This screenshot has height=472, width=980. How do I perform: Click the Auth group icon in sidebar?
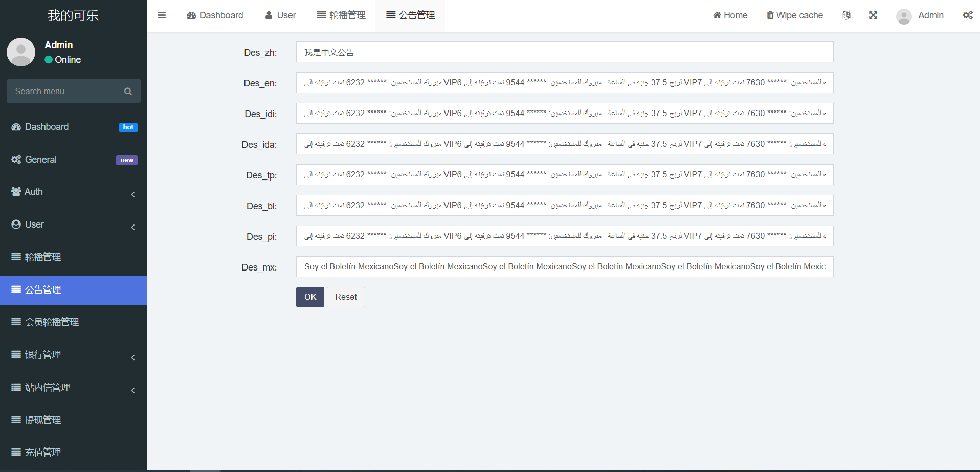(16, 192)
